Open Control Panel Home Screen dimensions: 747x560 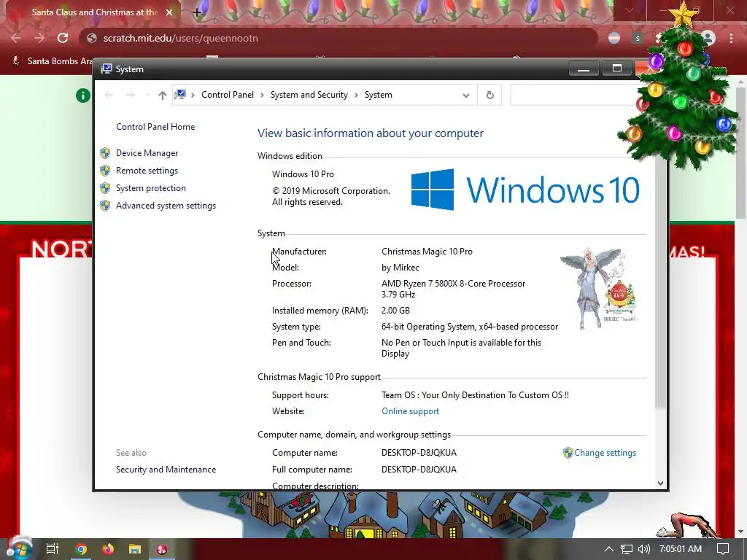[155, 127]
